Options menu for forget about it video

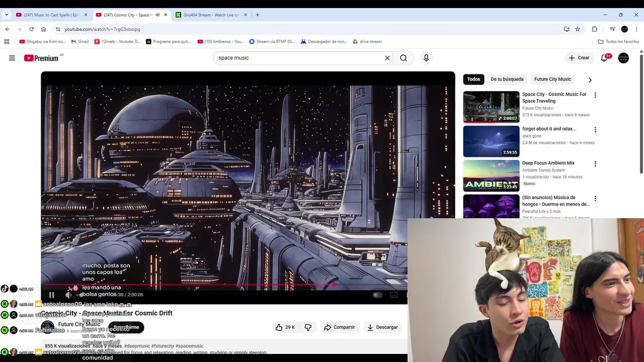pyautogui.click(x=595, y=130)
